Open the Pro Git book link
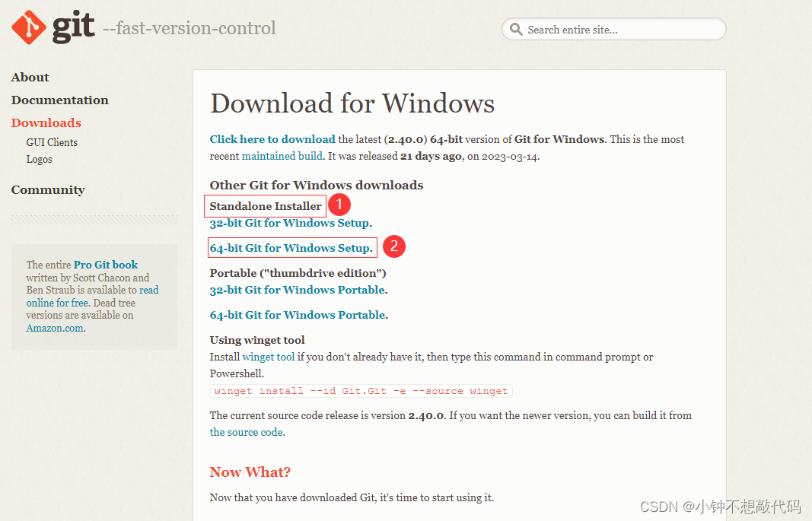812x521 pixels. tap(106, 265)
